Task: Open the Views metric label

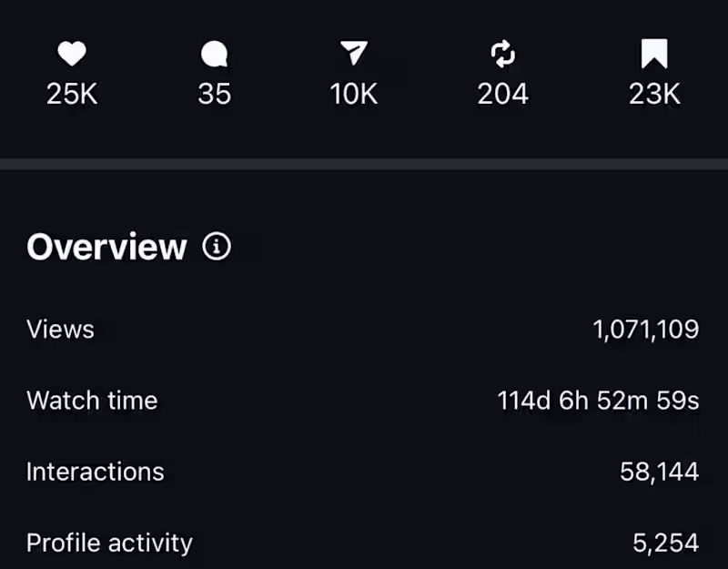Action: pos(60,329)
